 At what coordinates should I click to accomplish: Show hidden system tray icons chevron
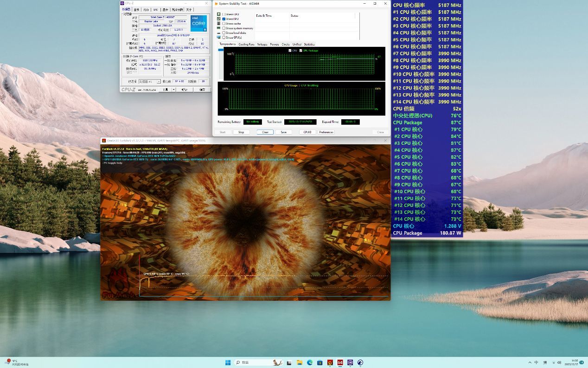pos(530,362)
